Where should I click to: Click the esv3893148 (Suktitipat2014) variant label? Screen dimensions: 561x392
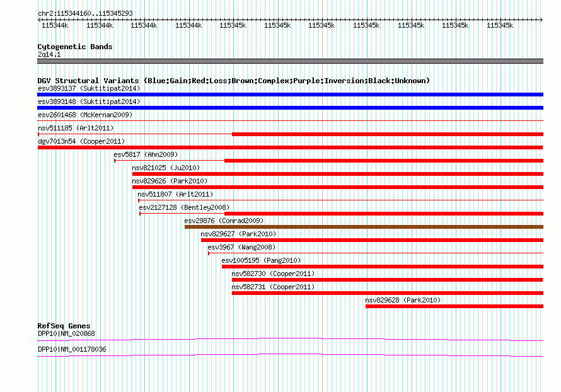[89, 101]
